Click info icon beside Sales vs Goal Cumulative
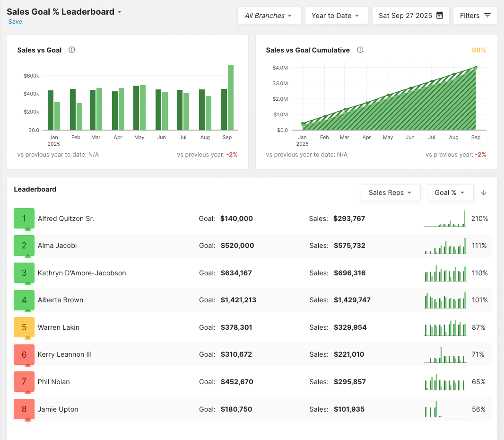This screenshot has width=504, height=440. 360,50
